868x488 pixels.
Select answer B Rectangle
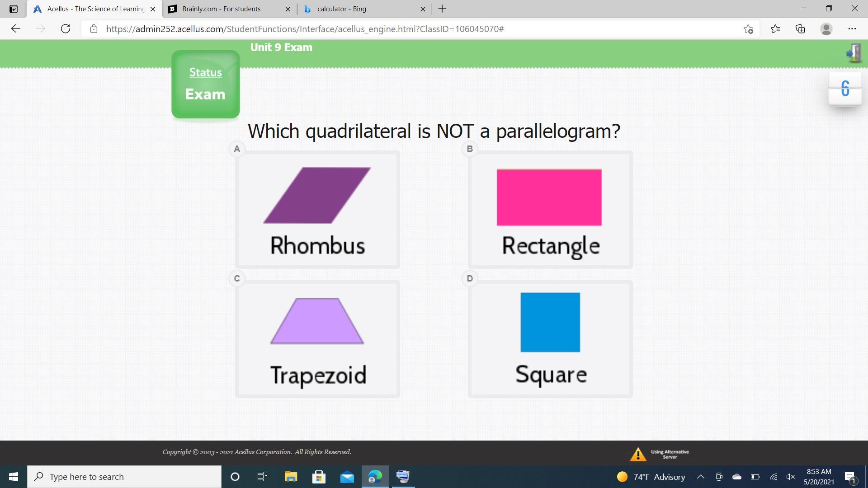coord(550,210)
